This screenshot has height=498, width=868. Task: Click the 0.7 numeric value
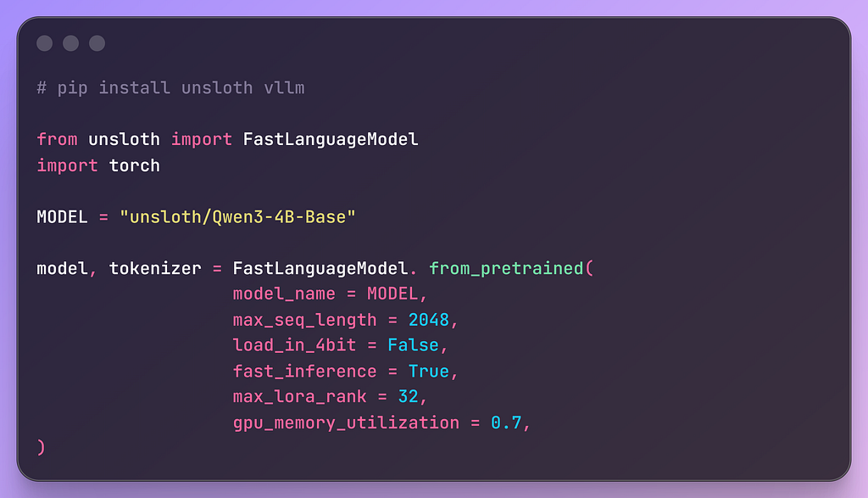click(x=506, y=422)
